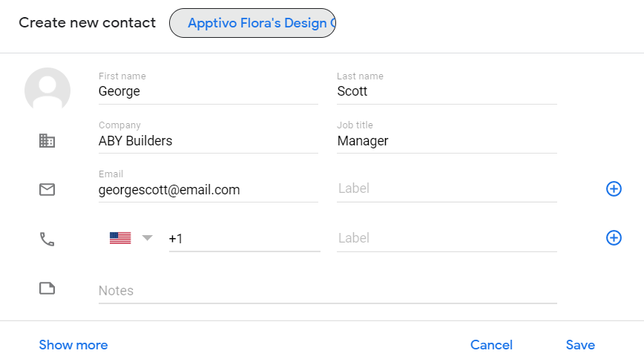Click the Email field georgescott@email.com

tap(208, 190)
